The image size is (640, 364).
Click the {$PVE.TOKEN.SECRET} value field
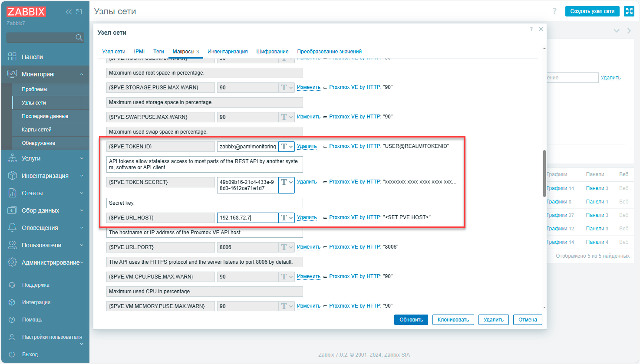click(x=247, y=185)
